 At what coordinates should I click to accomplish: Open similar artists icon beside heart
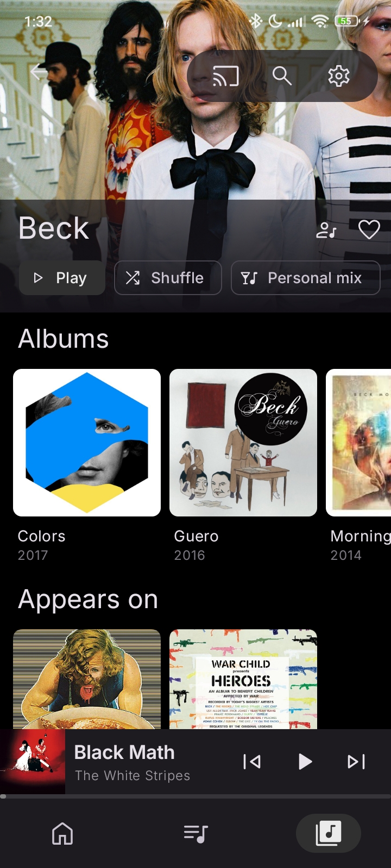click(326, 230)
